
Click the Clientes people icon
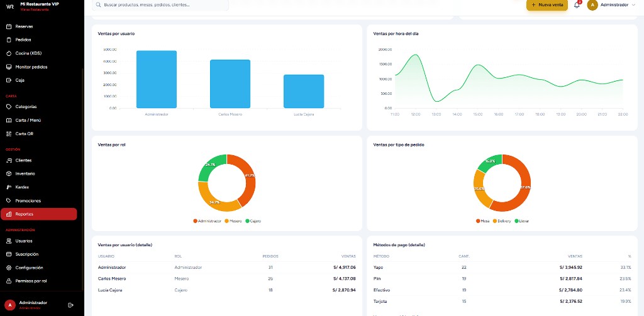9,160
